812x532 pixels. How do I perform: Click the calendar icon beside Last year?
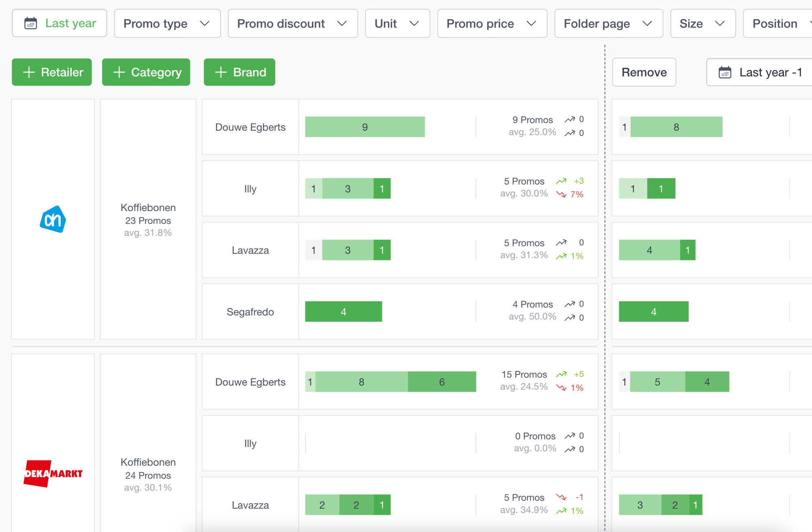point(31,23)
